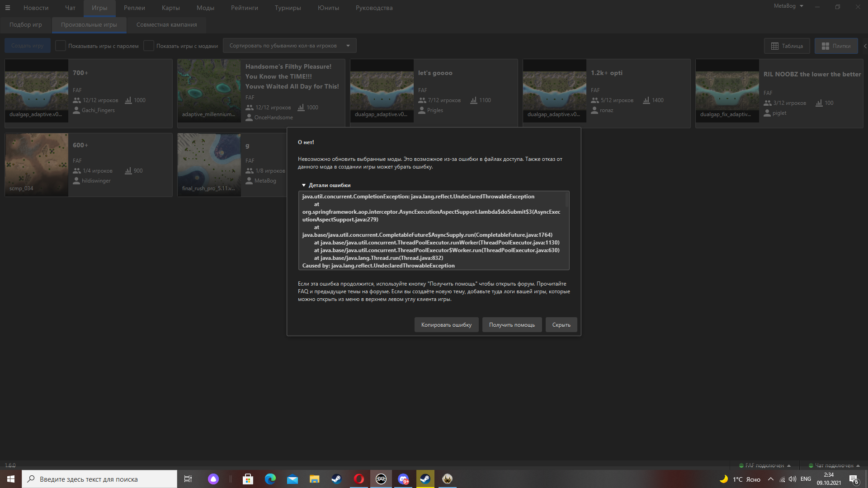Open Microsoft Store from taskbar
Viewport: 868px width, 488px height.
click(248, 479)
